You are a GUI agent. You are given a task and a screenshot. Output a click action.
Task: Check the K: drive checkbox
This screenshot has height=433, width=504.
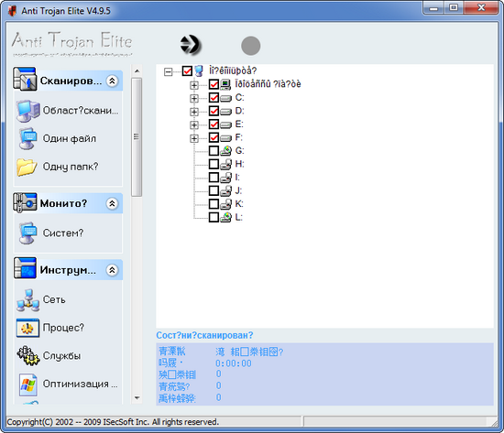pos(214,204)
